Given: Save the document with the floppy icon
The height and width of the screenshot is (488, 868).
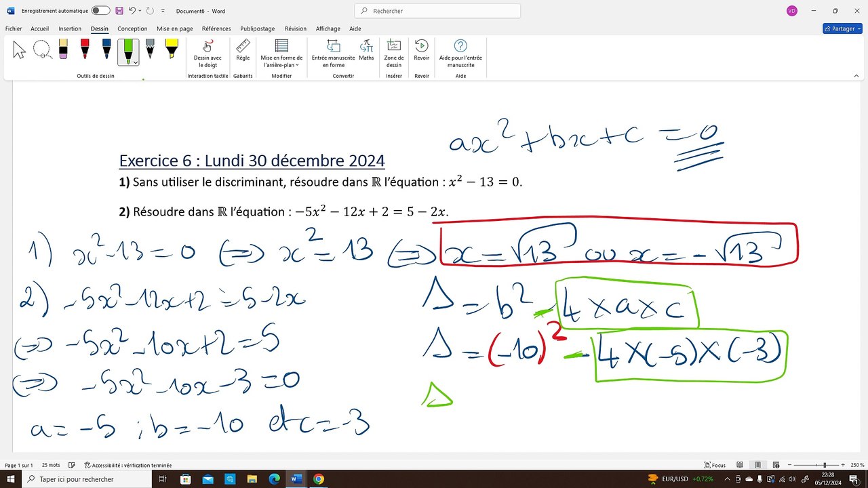Looking at the screenshot, I should (x=119, y=11).
